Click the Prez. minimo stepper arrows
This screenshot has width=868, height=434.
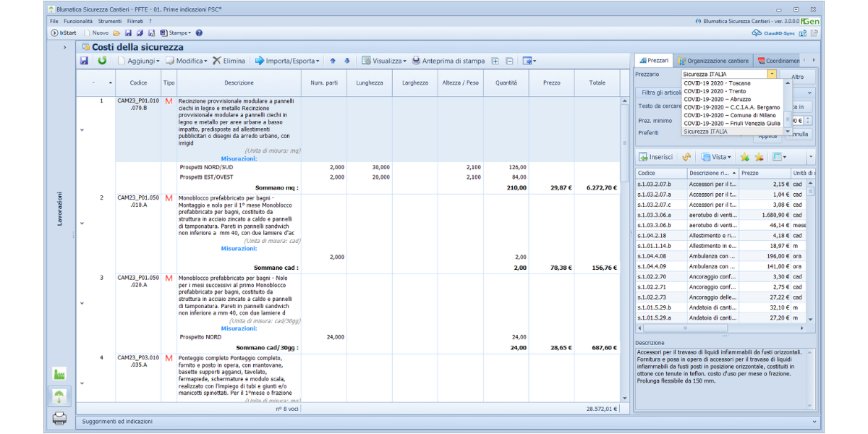point(809,121)
